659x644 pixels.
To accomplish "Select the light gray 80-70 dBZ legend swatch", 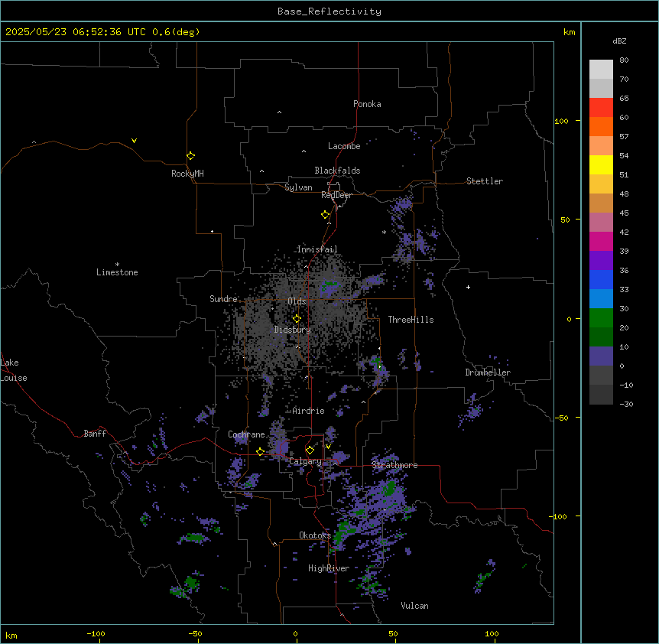I will pyautogui.click(x=601, y=70).
